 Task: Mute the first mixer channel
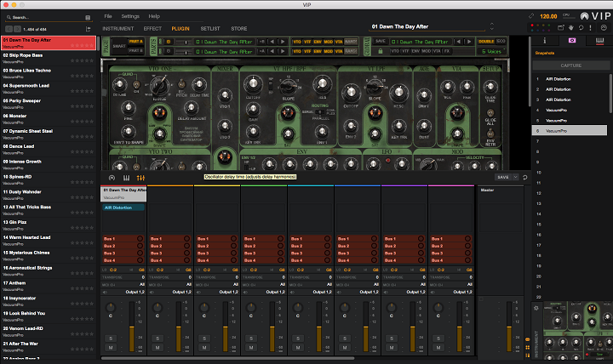[x=111, y=348]
